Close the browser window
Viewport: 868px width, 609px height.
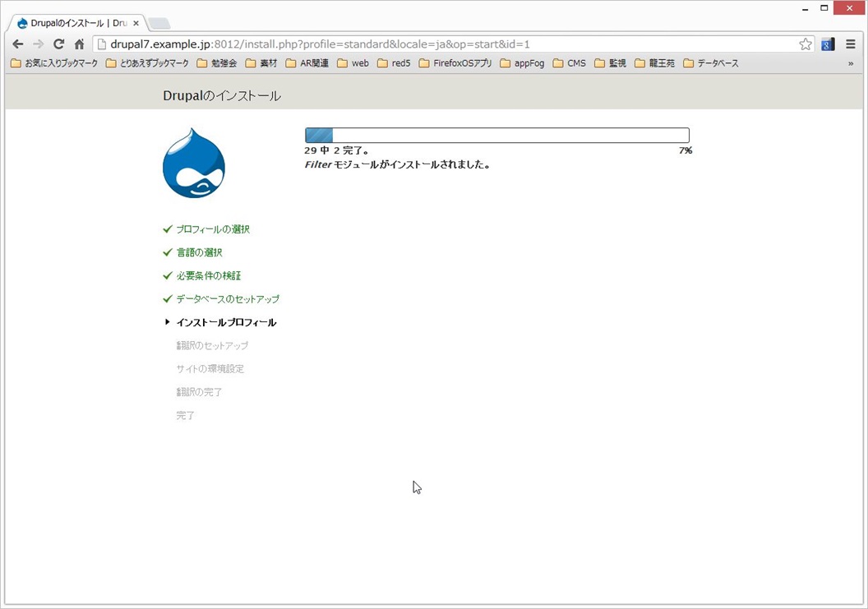click(850, 8)
